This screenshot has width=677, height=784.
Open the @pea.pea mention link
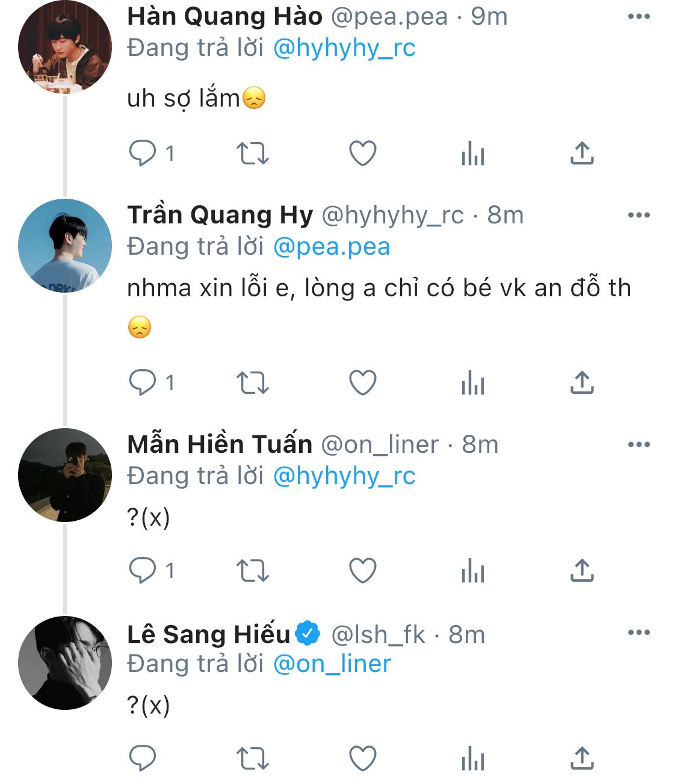pos(332,247)
